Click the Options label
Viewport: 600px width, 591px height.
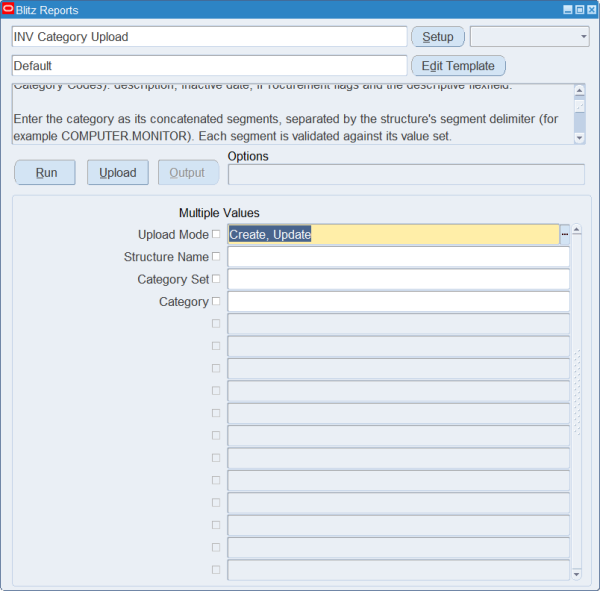(248, 156)
